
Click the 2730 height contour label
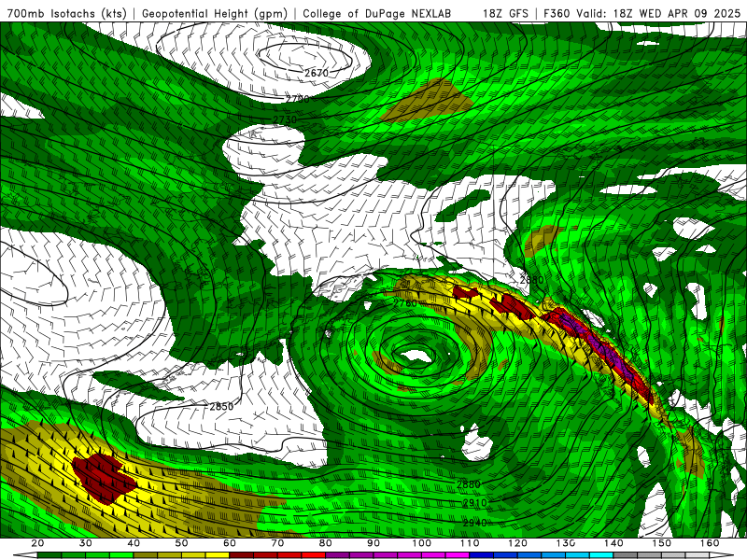tap(285, 119)
